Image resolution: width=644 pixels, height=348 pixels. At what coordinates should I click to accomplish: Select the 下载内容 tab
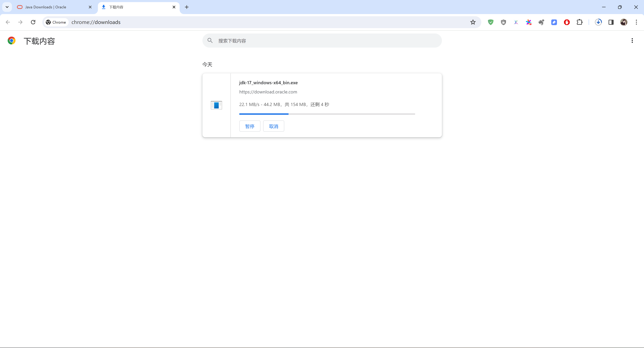click(x=139, y=7)
